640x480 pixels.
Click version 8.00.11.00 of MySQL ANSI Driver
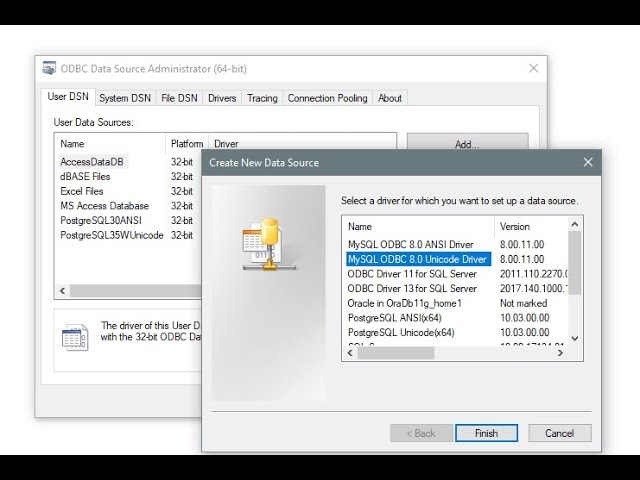[522, 244]
